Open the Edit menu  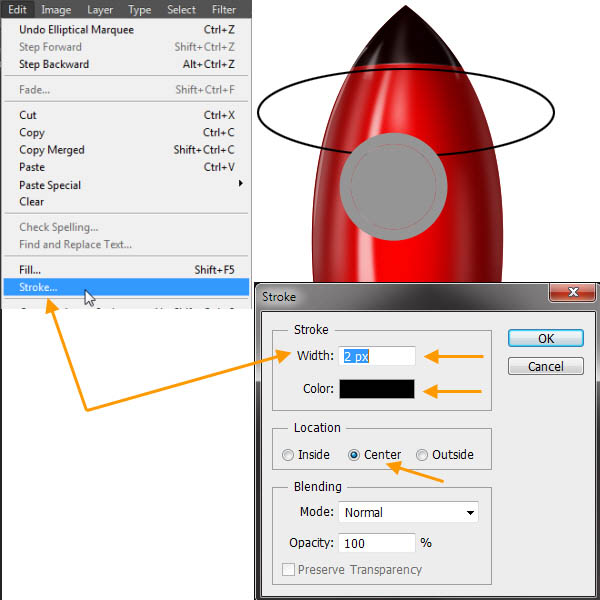pos(18,10)
